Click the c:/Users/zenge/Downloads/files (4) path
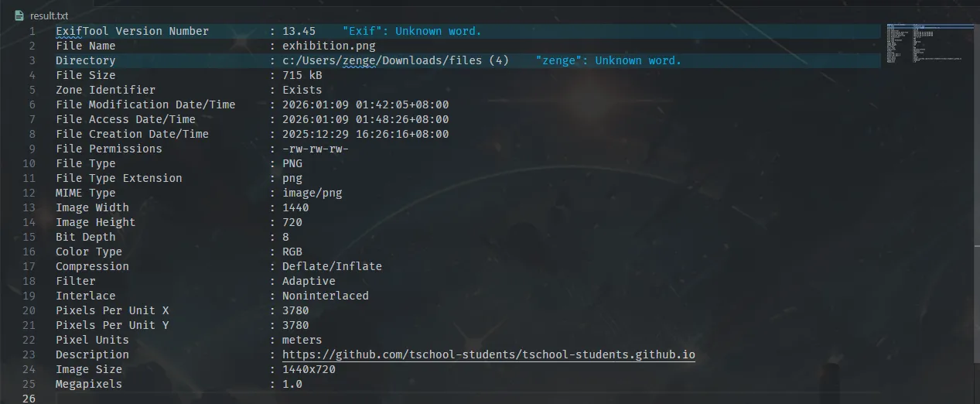The width and height of the screenshot is (980, 404). click(x=395, y=60)
